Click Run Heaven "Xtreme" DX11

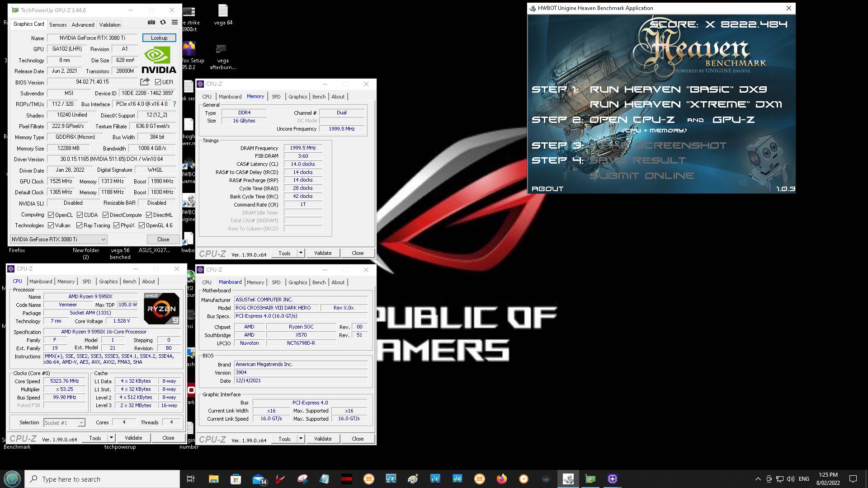tap(686, 104)
